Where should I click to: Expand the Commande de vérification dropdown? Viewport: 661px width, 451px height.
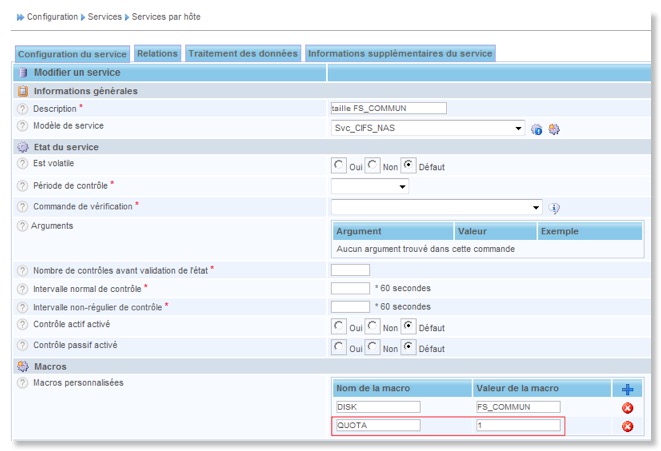tap(436, 207)
